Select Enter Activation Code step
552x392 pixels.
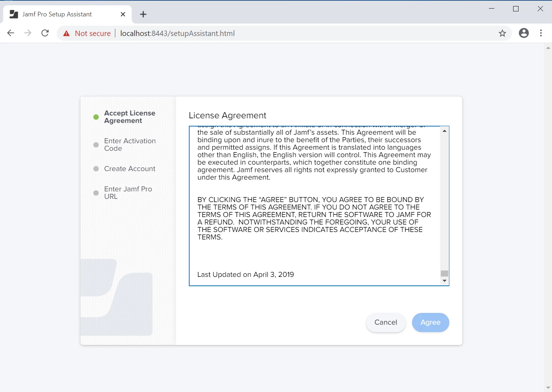[130, 145]
